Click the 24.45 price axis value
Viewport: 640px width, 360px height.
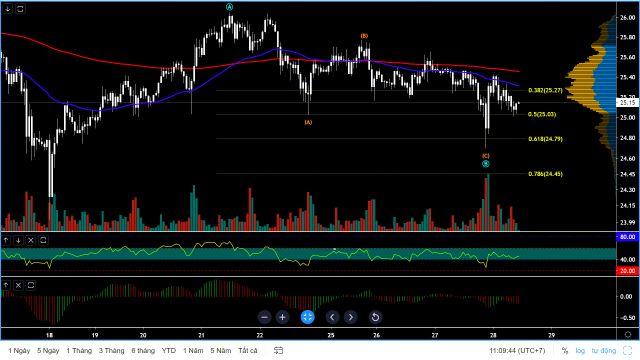point(627,174)
